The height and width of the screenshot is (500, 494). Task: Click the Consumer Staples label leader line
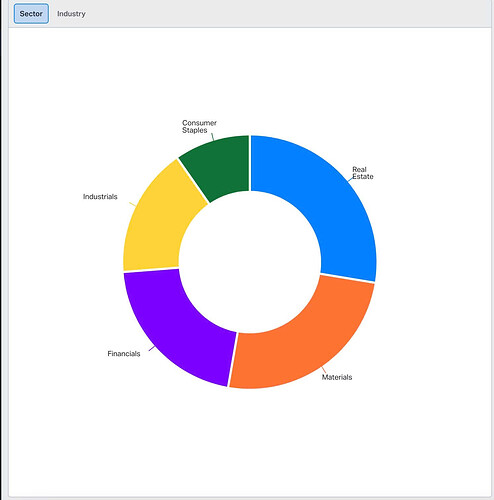213,137
